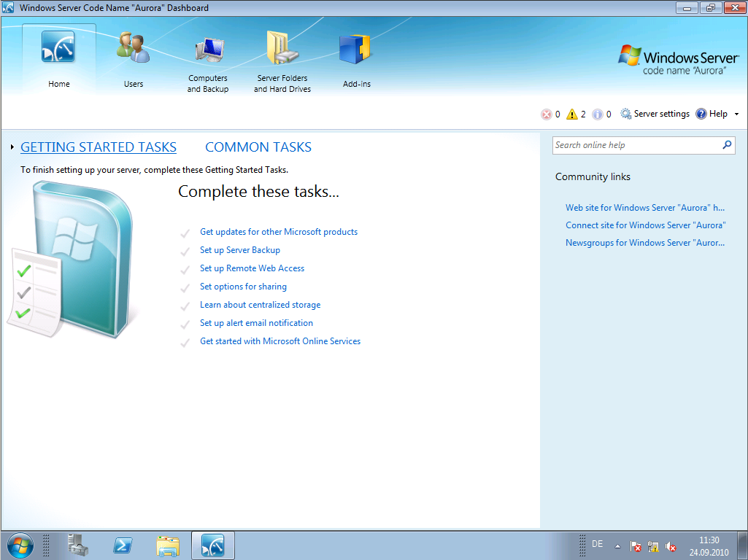Open the Add-ins section

(356, 51)
